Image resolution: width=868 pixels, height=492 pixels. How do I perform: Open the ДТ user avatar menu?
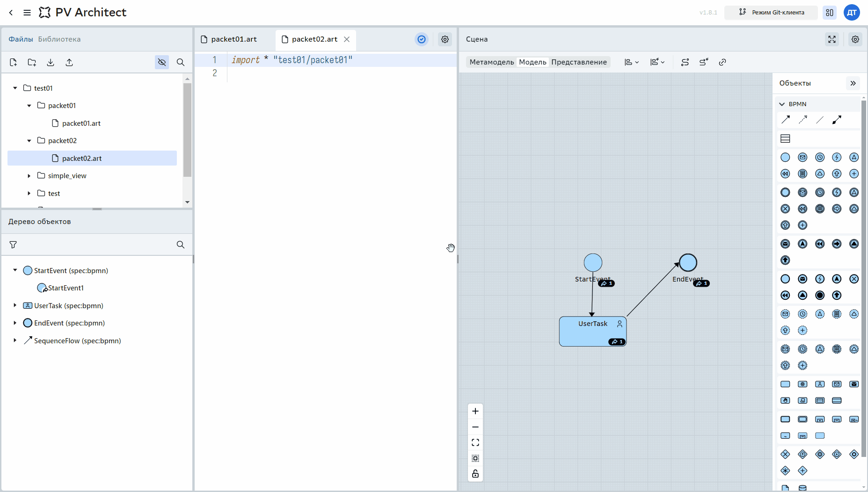click(x=852, y=13)
